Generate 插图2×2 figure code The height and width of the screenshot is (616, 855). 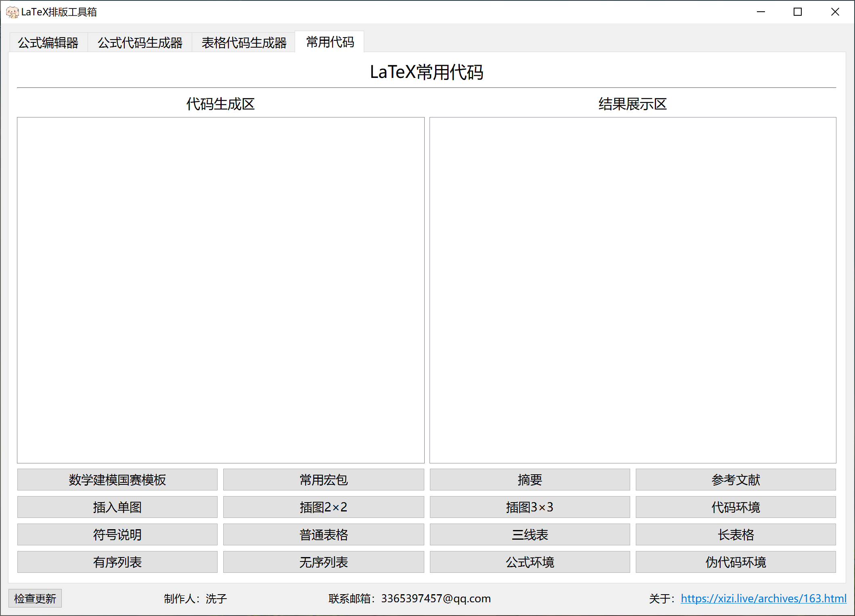coord(323,507)
